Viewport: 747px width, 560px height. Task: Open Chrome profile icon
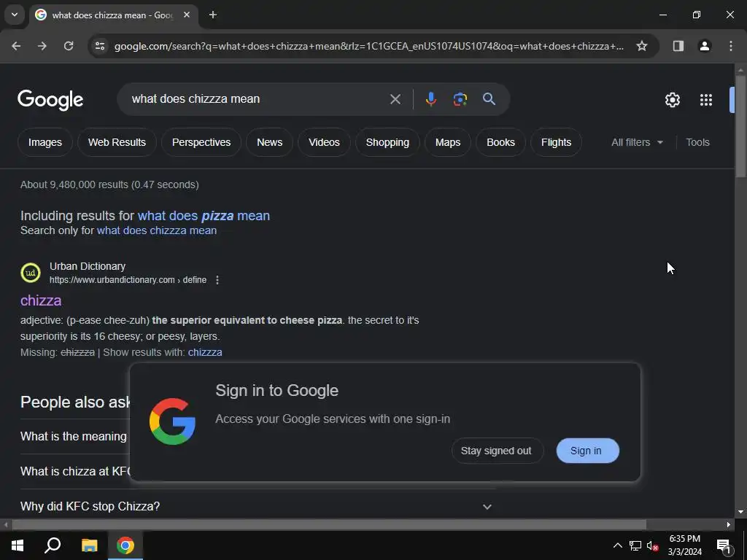(704, 46)
